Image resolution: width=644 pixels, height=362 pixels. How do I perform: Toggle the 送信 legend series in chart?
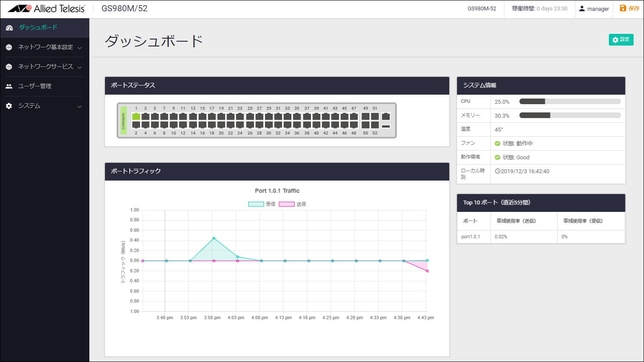tap(287, 204)
